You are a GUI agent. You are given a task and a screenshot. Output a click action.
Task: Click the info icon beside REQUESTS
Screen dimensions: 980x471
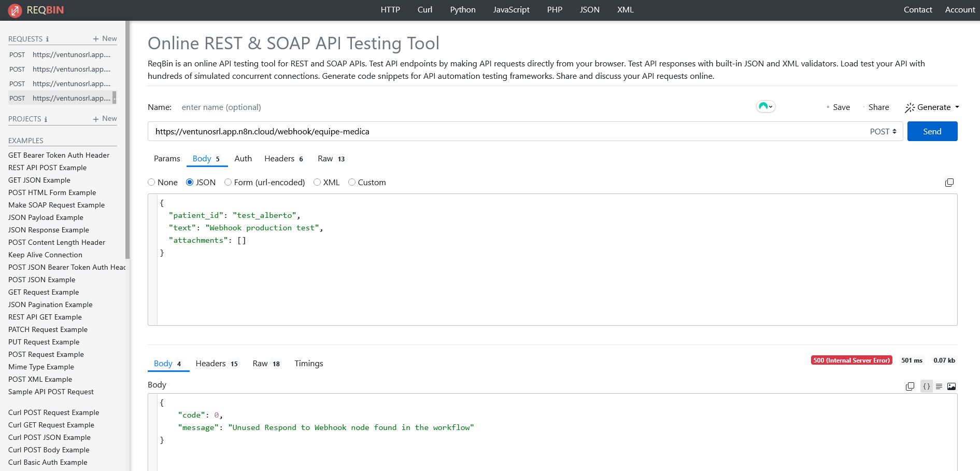pos(47,39)
